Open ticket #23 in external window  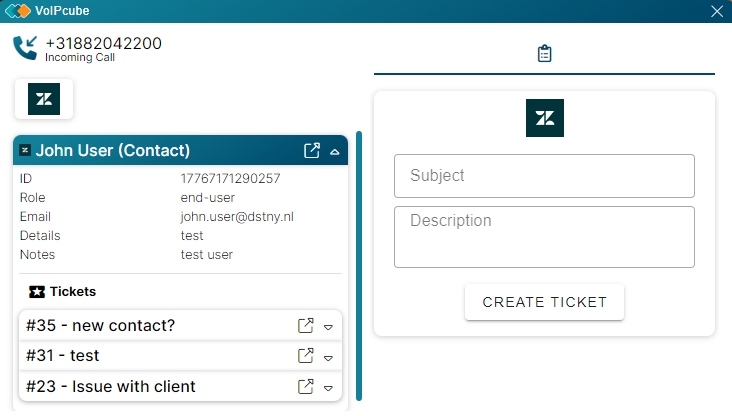pos(307,386)
